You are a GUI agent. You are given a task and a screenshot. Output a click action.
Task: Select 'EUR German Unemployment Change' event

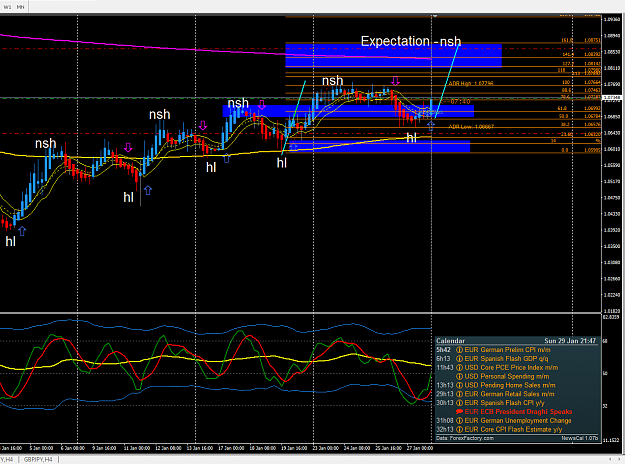tap(518, 421)
